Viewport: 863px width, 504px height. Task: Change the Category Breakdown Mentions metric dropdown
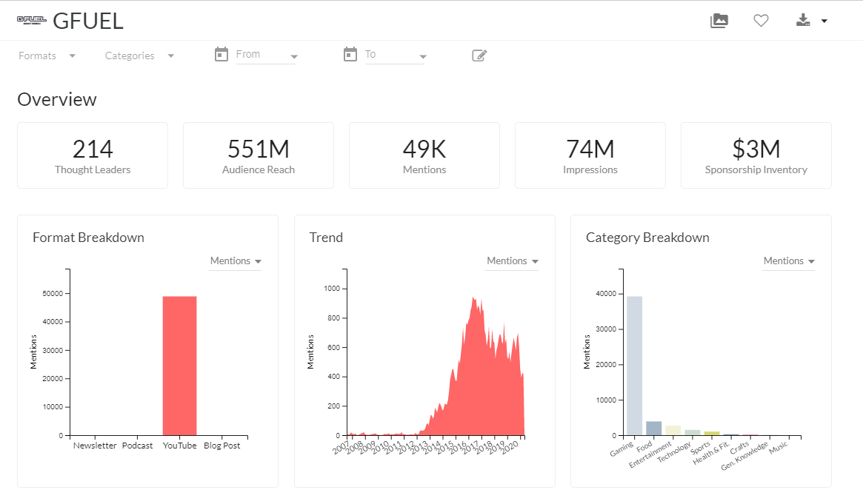click(789, 261)
